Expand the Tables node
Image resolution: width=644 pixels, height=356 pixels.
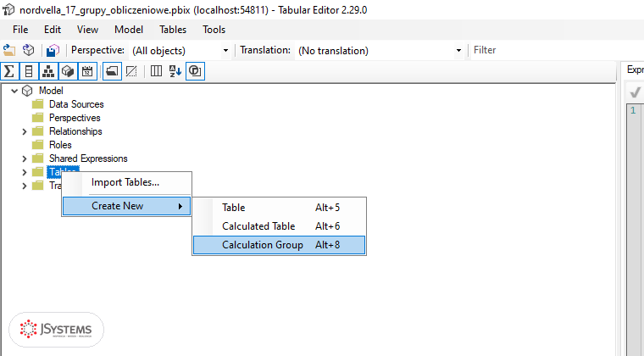point(25,172)
